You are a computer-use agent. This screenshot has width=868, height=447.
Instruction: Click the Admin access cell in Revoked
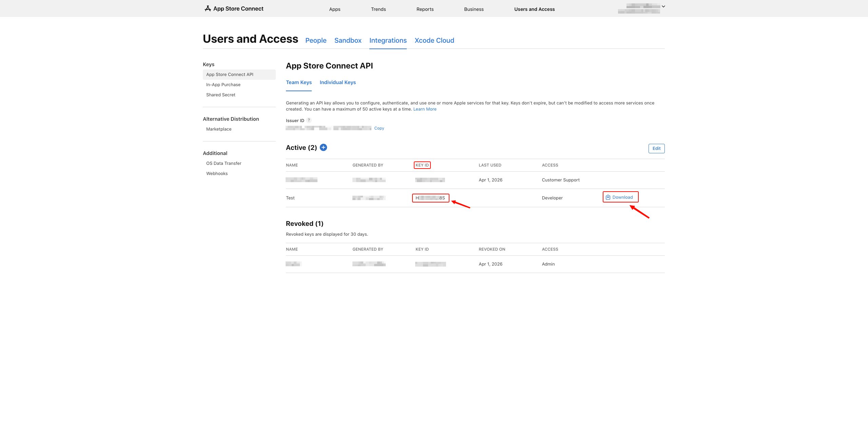click(548, 264)
